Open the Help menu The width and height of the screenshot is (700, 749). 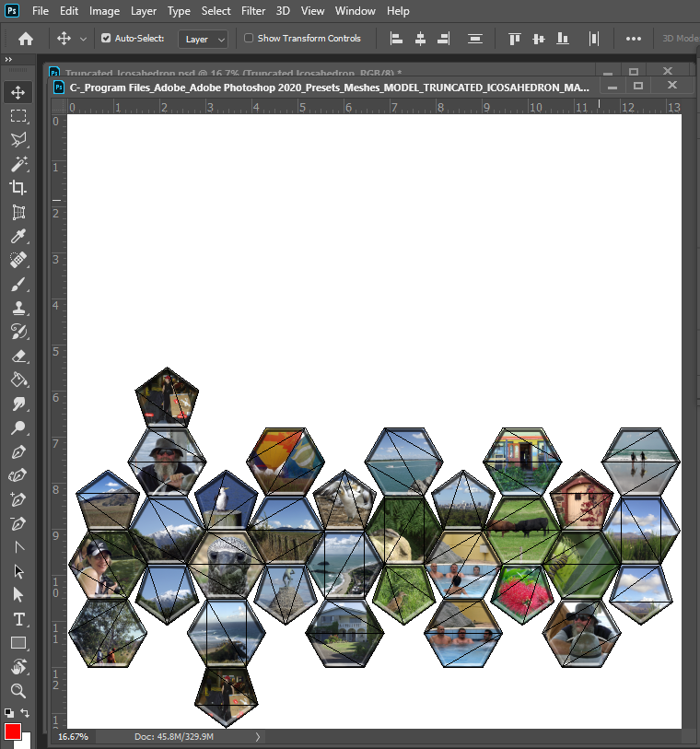coord(398,10)
